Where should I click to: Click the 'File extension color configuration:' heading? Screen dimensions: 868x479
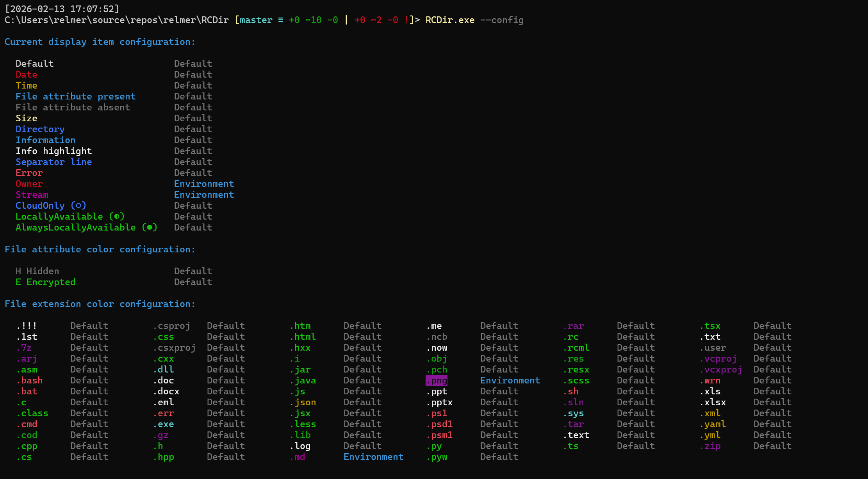tap(100, 304)
